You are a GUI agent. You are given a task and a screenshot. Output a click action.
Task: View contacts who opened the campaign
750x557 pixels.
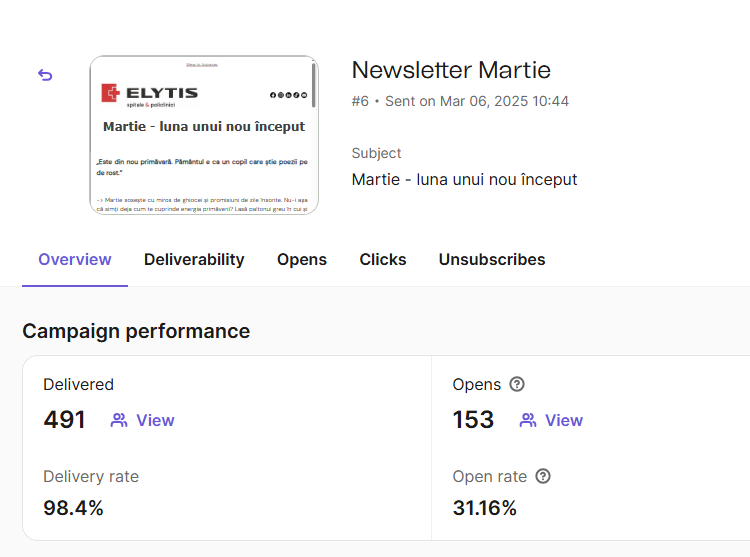(551, 420)
